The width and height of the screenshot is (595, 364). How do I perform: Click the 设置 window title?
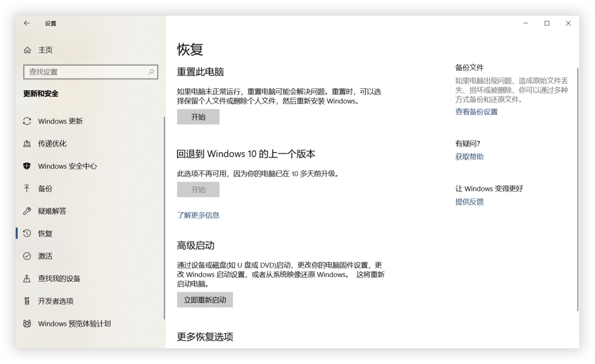click(50, 23)
